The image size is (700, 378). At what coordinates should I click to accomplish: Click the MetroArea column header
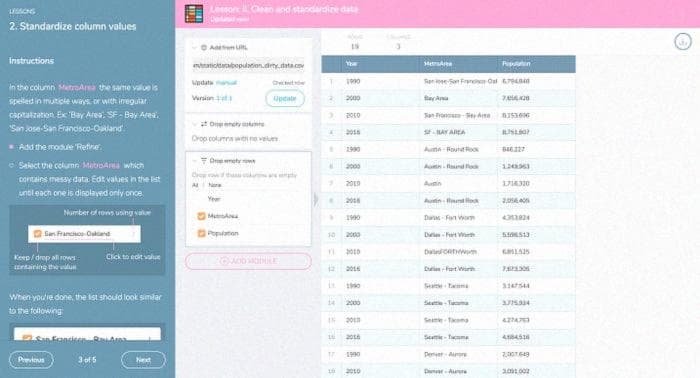[x=438, y=64]
